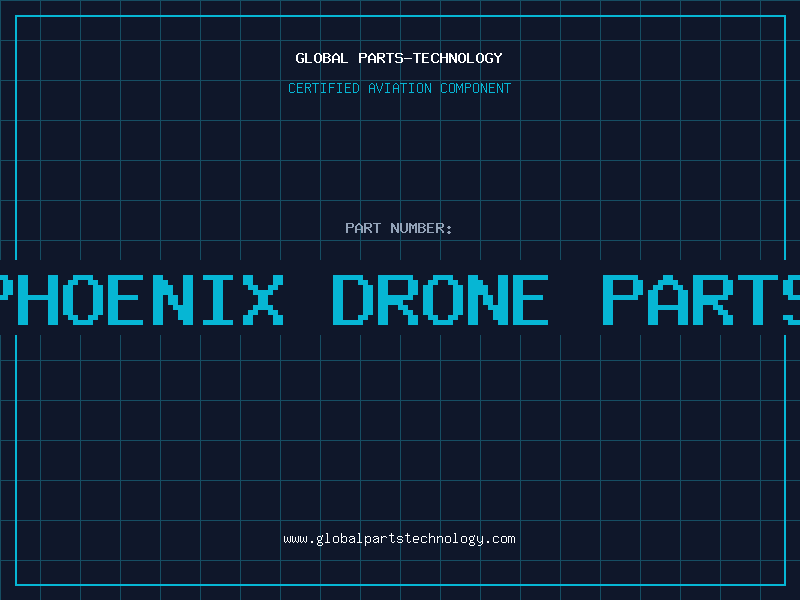Click the letter X in PHOENIX
Viewport: 800px width, 600px height.
(263, 300)
